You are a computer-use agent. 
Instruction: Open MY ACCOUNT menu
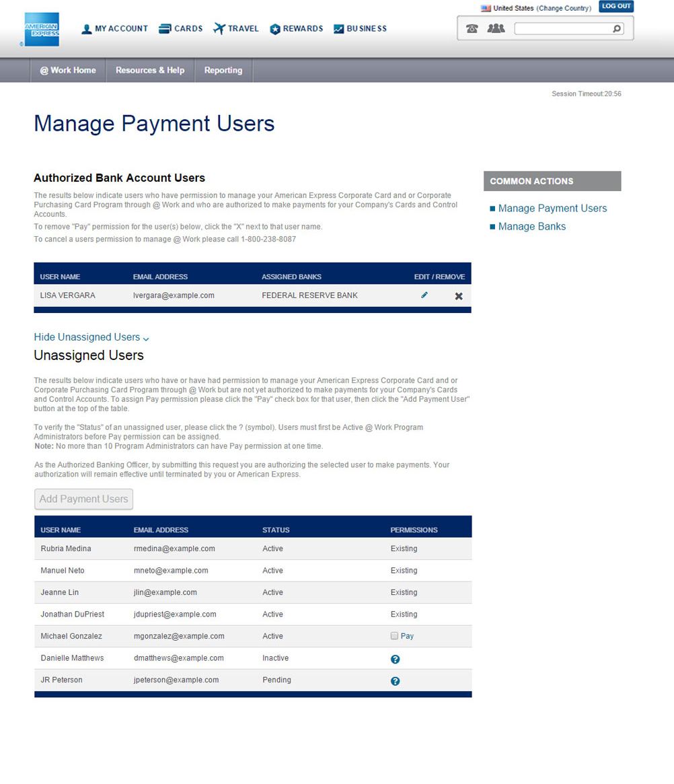pyautogui.click(x=121, y=28)
